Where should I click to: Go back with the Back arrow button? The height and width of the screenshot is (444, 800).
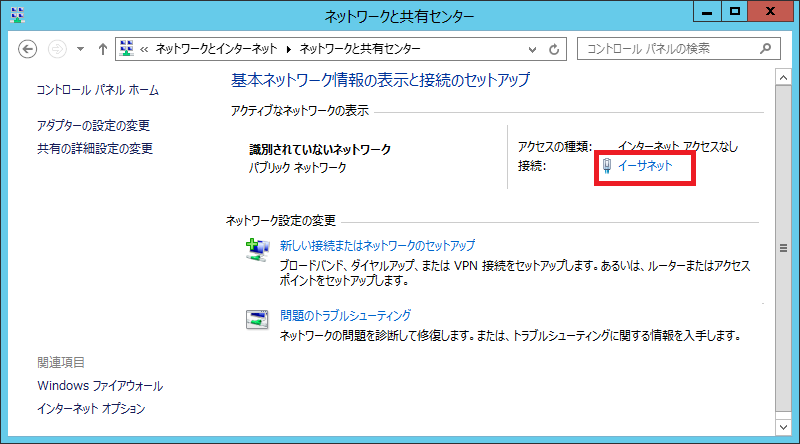pos(28,49)
